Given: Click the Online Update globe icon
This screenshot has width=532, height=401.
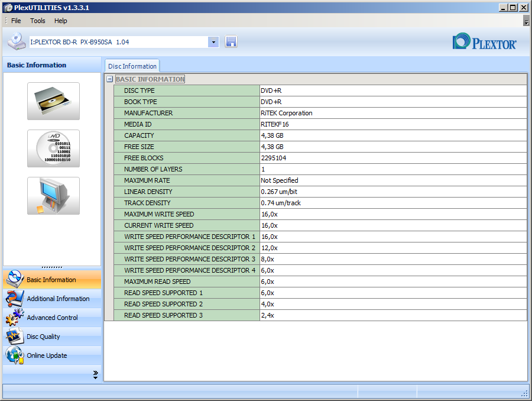Looking at the screenshot, I should coord(15,355).
